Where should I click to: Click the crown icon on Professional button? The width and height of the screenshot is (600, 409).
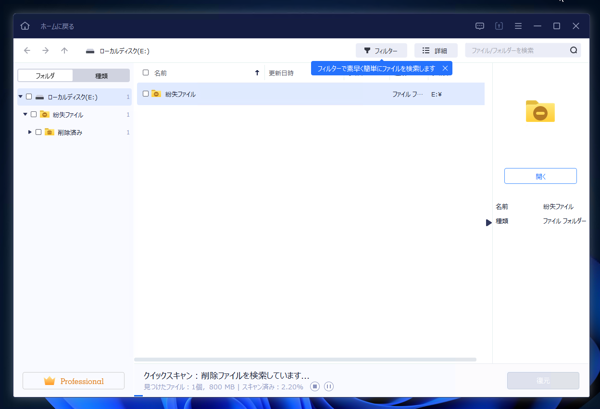pos(49,381)
